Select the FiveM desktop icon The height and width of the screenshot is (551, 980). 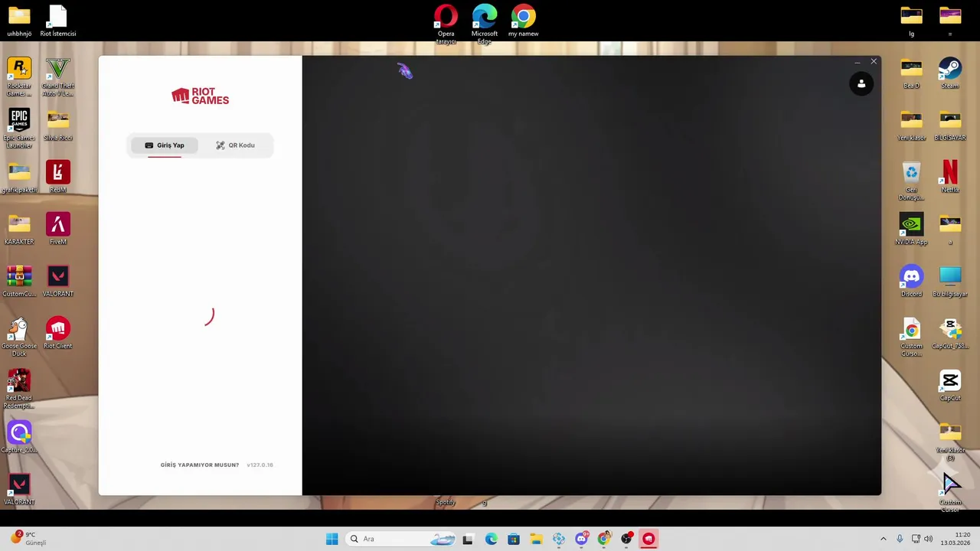pyautogui.click(x=58, y=230)
